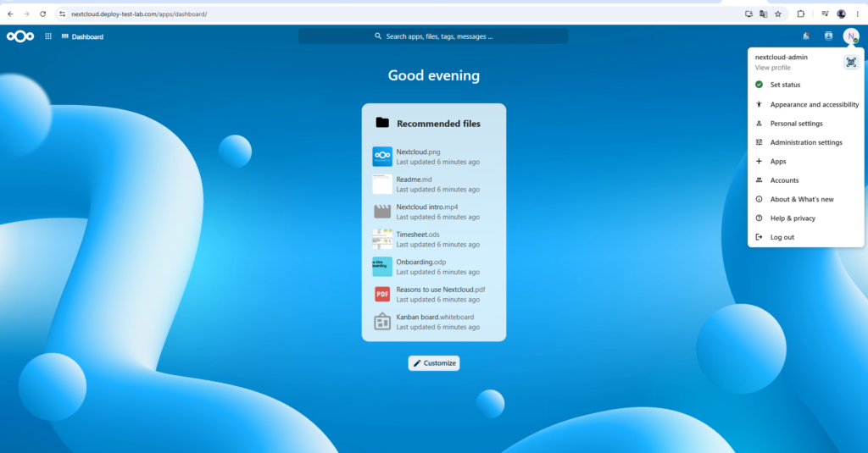Click the browser media control icon
868x453 pixels.
point(824,14)
